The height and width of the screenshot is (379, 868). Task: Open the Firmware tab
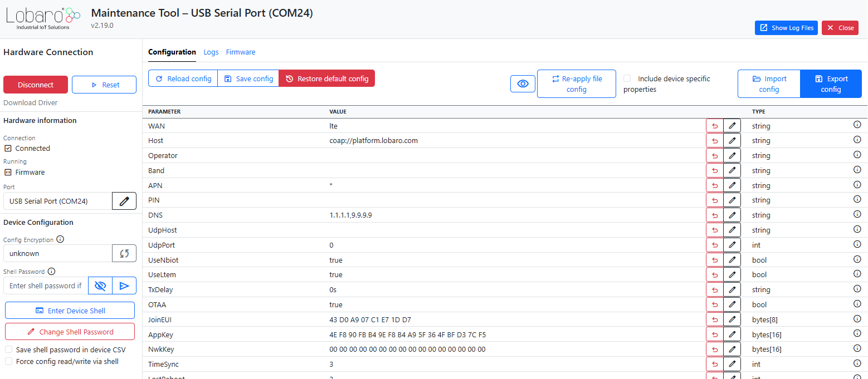pyautogui.click(x=241, y=52)
